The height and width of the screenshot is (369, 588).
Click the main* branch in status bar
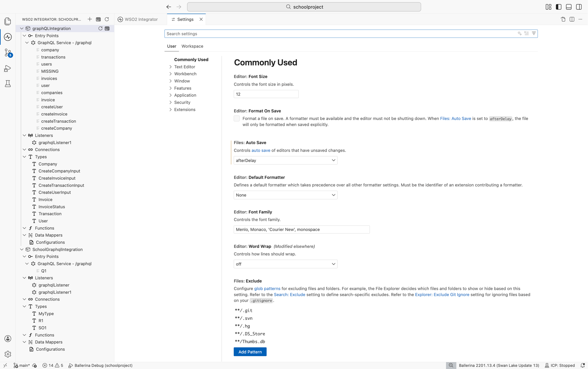22,365
